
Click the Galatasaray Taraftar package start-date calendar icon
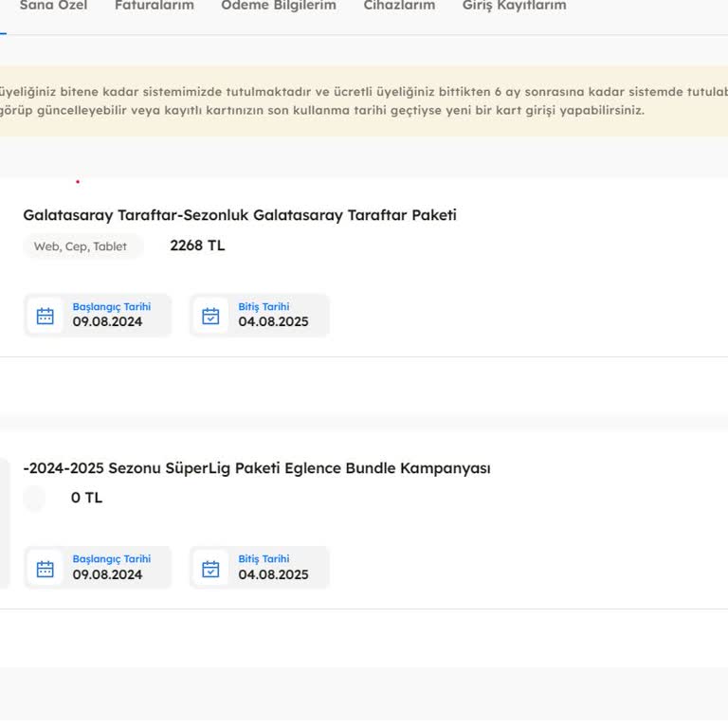pos(45,317)
